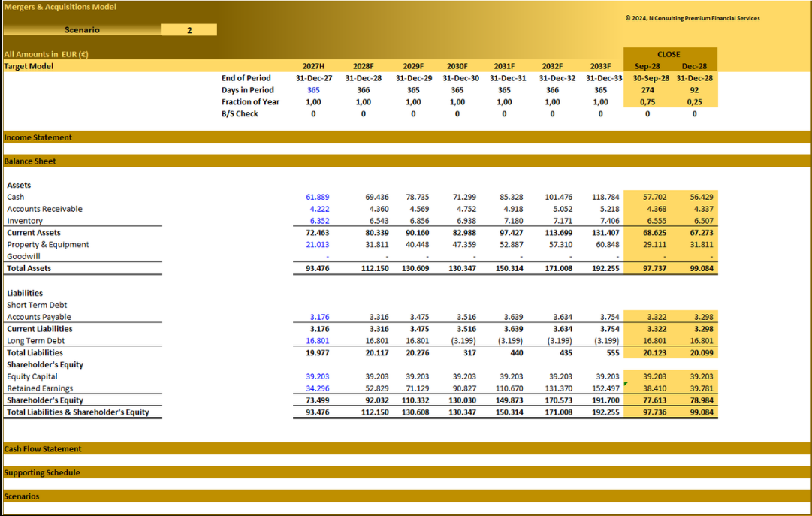This screenshot has width=812, height=516.
Task: Open the Income Statement section bar
Action: (406, 137)
